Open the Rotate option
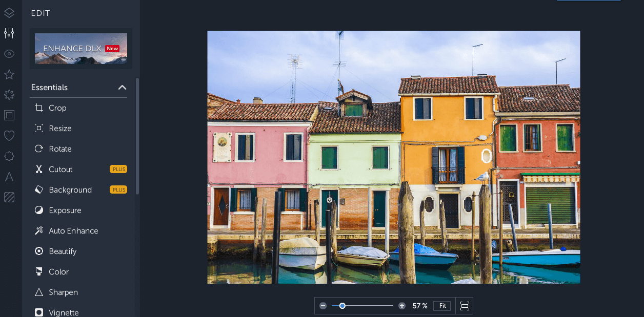 point(60,149)
